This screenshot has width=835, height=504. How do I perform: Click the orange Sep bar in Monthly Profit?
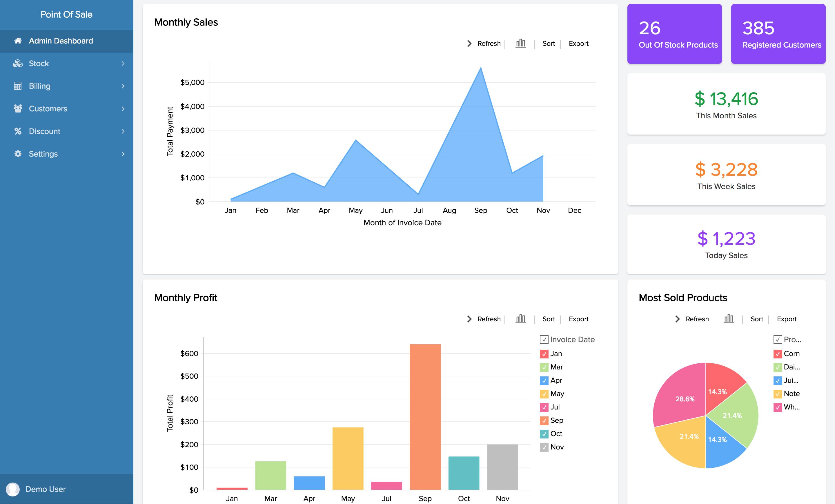425,417
